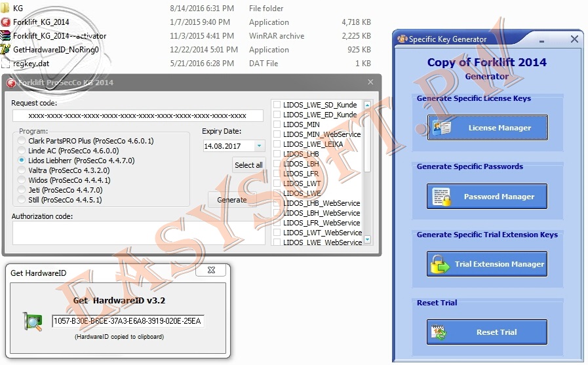
Task: Click the Generate button
Action: [232, 200]
